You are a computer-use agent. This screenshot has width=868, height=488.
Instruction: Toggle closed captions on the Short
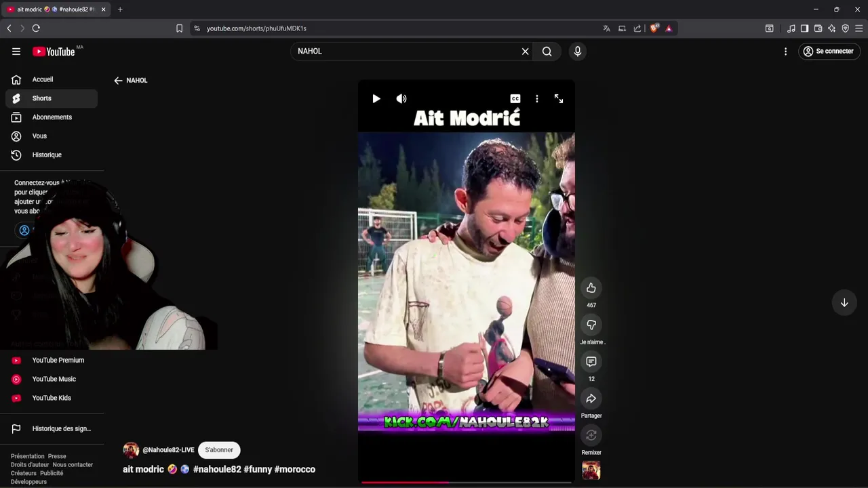[x=515, y=99]
